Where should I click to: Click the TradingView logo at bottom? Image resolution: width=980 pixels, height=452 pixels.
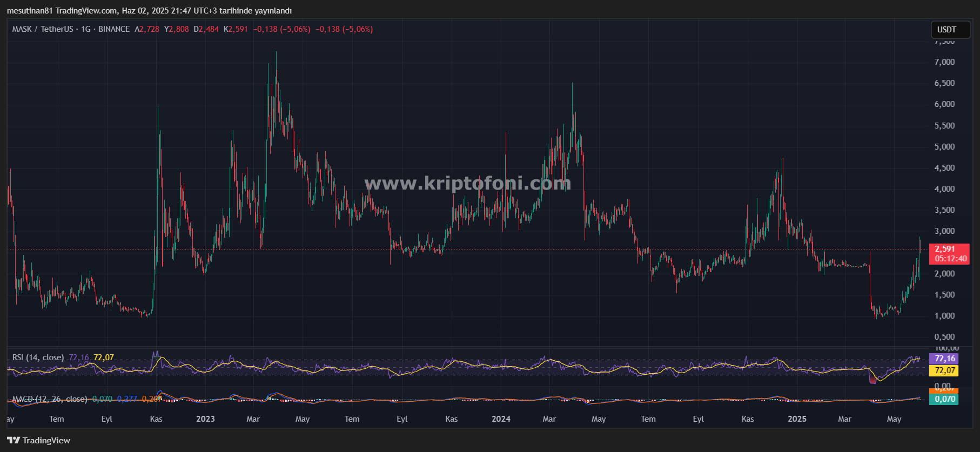coord(38,440)
